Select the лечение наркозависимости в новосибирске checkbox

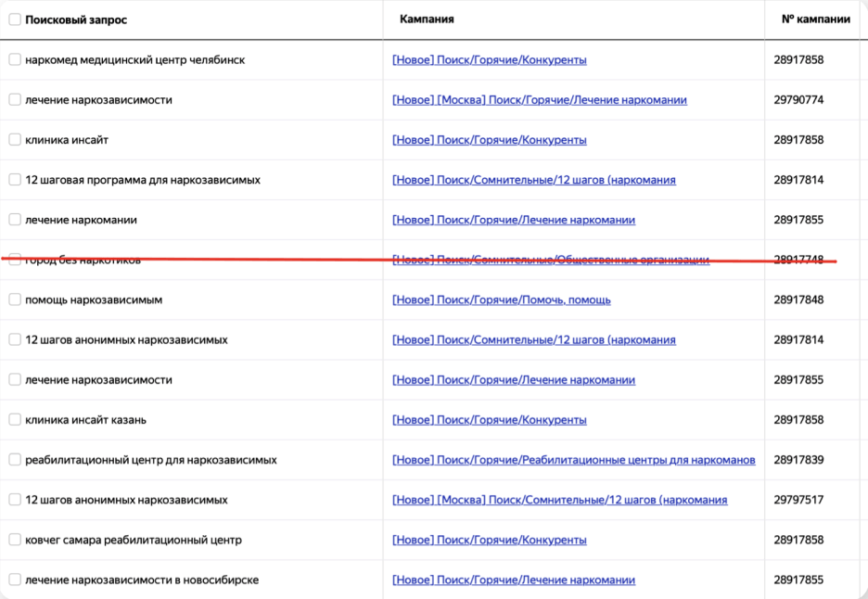pyautogui.click(x=15, y=580)
